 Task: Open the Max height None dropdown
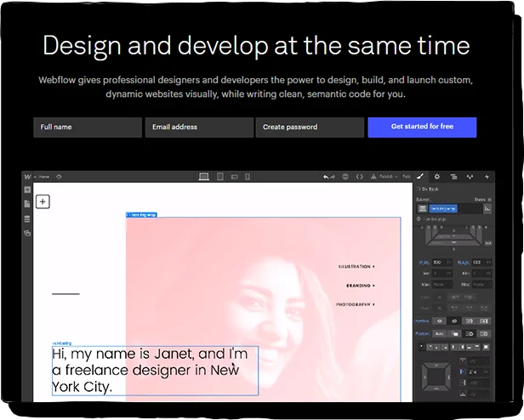pos(481,284)
